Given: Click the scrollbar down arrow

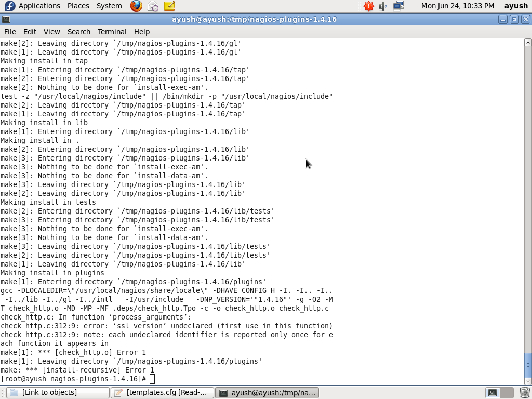Looking at the screenshot, I should pos(528,381).
